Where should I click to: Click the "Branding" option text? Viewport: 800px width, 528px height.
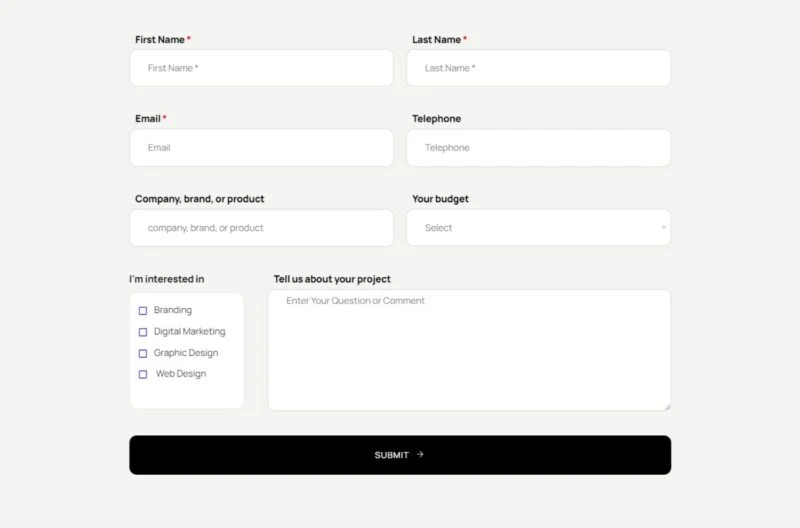pos(173,310)
